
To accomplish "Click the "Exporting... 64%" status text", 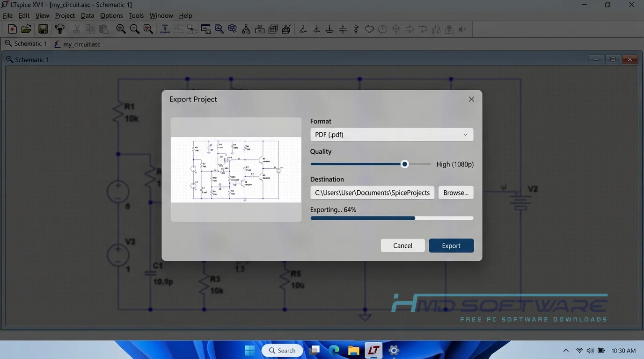I will [x=333, y=210].
